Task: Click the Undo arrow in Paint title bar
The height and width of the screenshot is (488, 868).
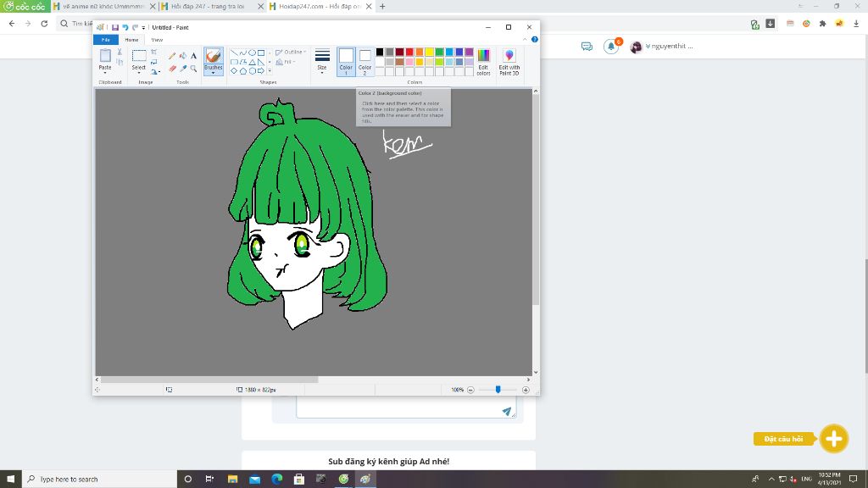Action: pyautogui.click(x=125, y=27)
